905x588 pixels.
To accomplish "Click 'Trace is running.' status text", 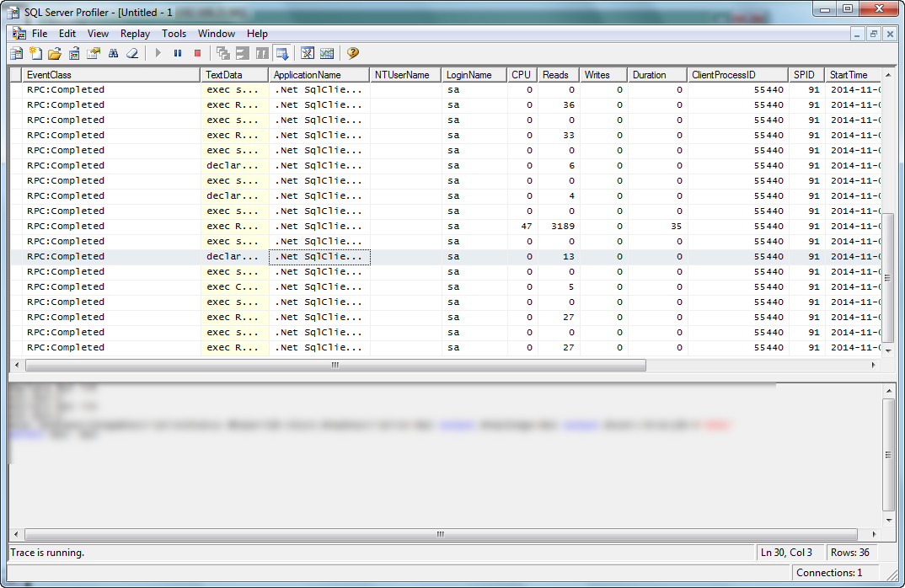I will [x=47, y=553].
